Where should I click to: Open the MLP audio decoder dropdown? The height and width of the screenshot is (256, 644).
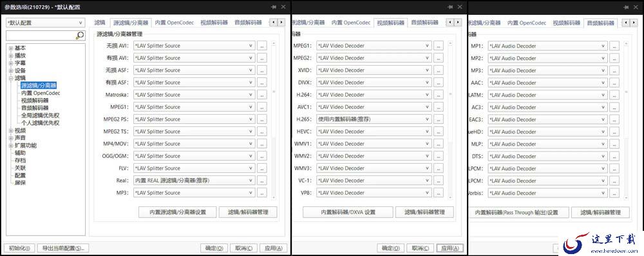point(547,144)
